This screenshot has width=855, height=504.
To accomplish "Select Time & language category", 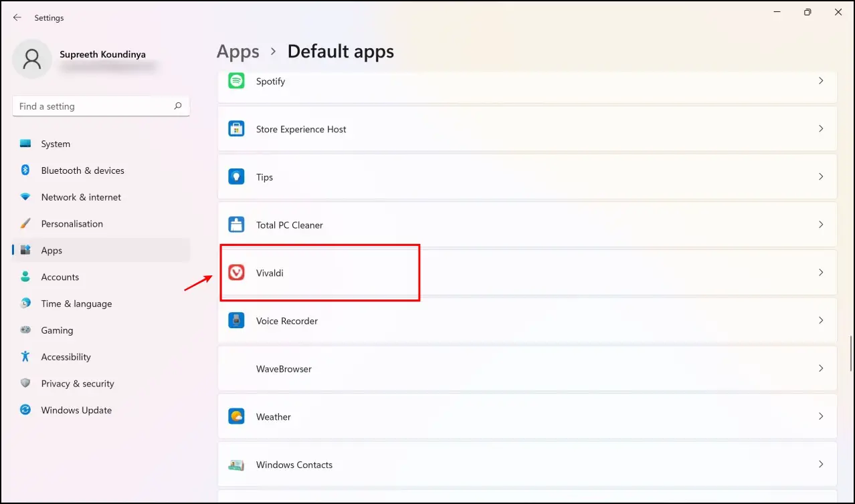I will tap(76, 303).
